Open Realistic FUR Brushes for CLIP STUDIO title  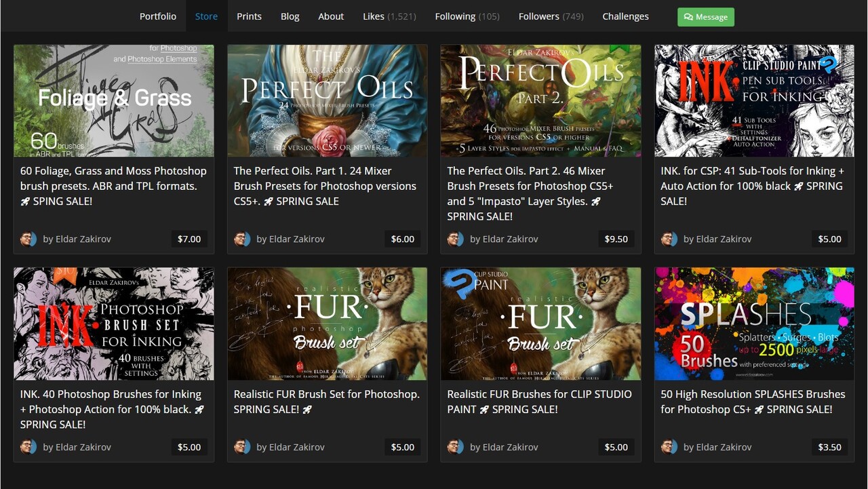tap(539, 402)
